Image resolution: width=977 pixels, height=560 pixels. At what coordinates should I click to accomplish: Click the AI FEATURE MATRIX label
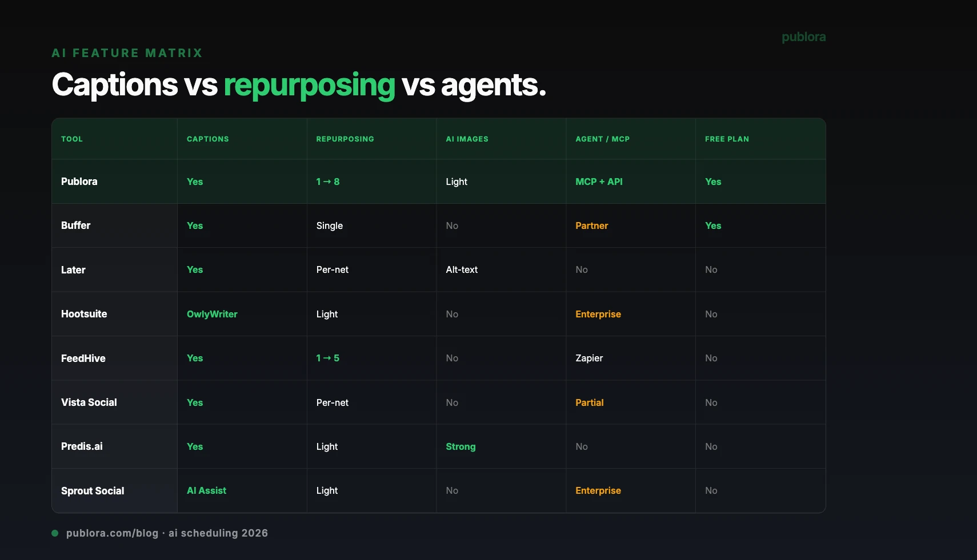pyautogui.click(x=127, y=53)
